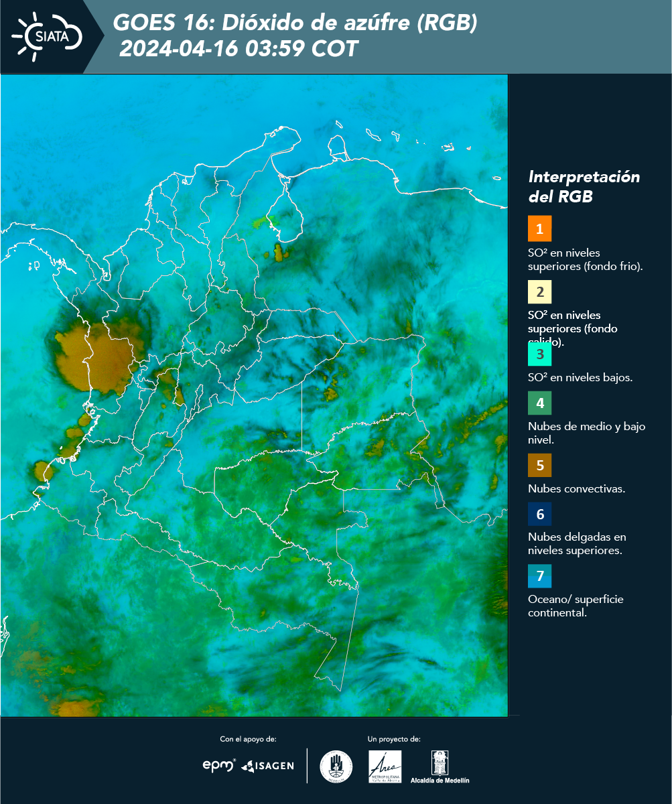Click the text 'Nubes delgadas en niveles superiores.'
Viewport: 672px width, 804px height.
[577, 544]
